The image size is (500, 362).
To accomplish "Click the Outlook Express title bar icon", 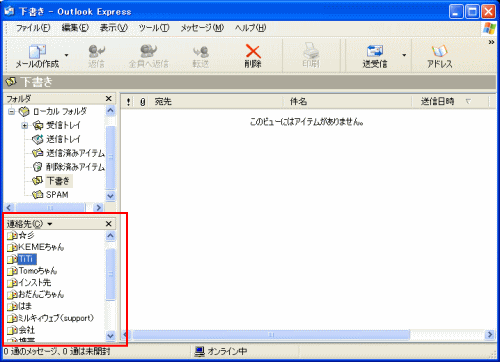I will 9,12.
